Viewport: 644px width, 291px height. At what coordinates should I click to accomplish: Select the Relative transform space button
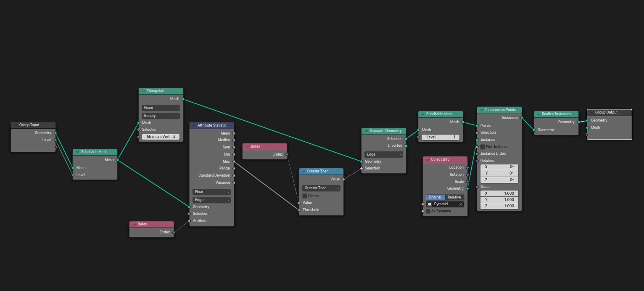click(454, 197)
